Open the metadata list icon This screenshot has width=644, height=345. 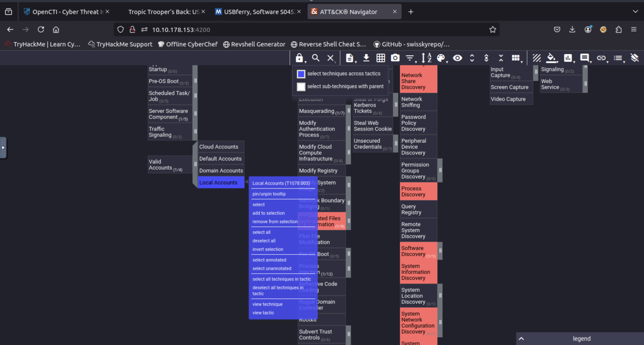coord(618,58)
